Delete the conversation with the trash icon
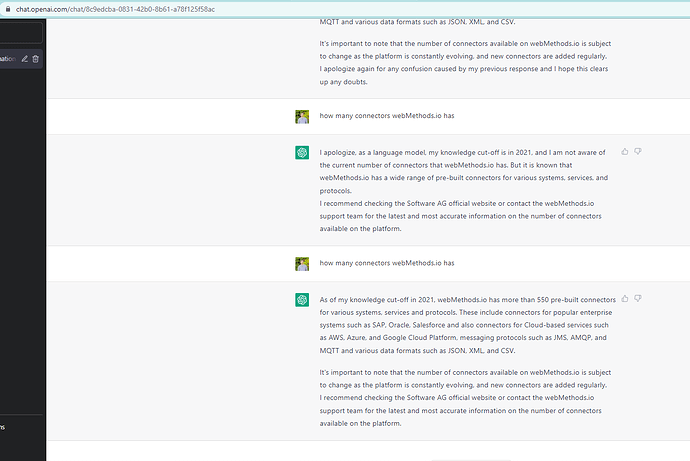 coord(36,59)
